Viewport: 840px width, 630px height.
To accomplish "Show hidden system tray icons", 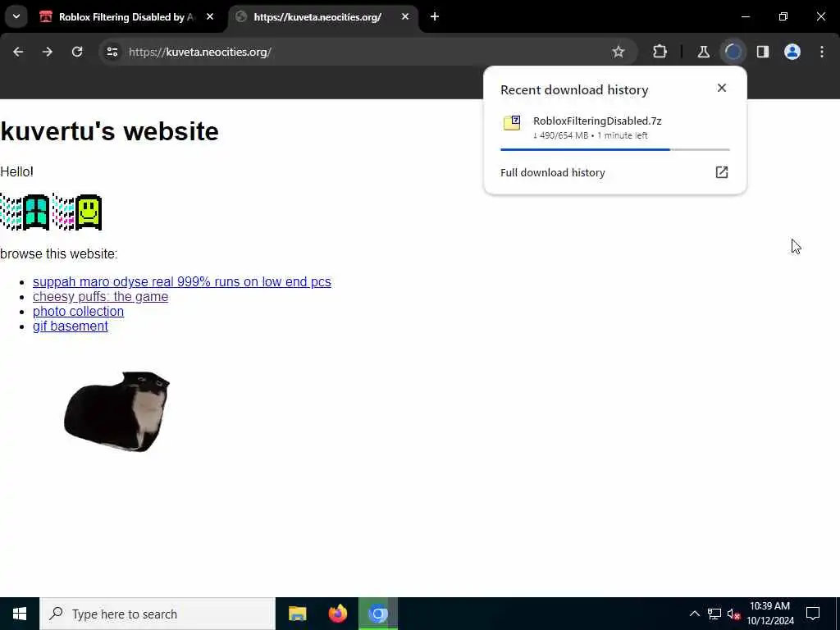I will pos(694,614).
